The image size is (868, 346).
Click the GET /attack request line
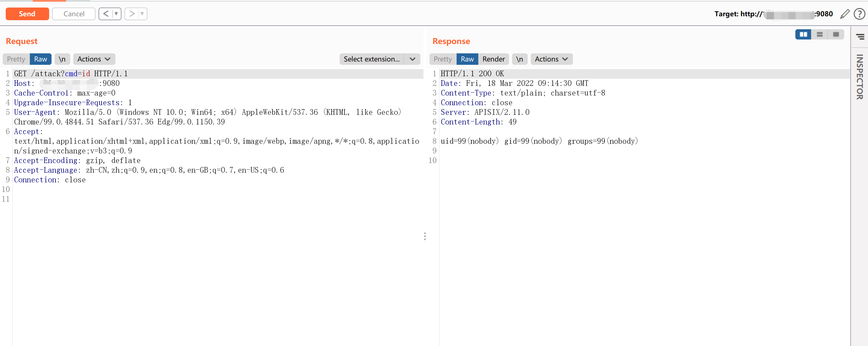click(71, 74)
